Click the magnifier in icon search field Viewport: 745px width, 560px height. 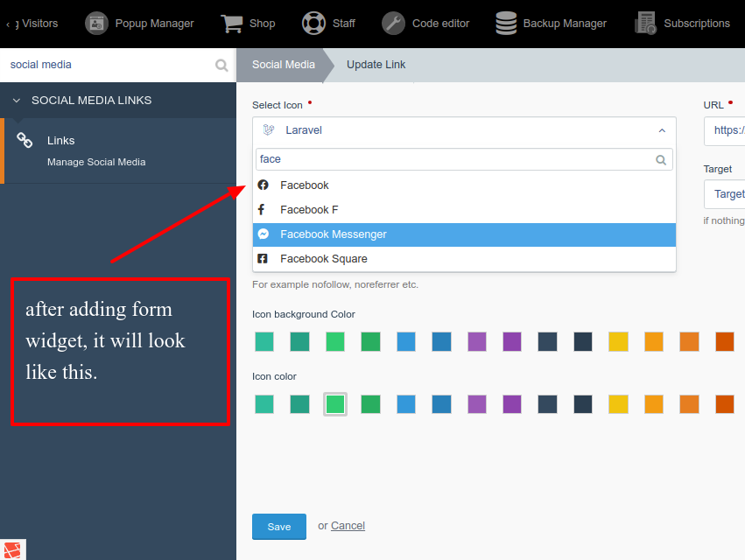pyautogui.click(x=661, y=159)
